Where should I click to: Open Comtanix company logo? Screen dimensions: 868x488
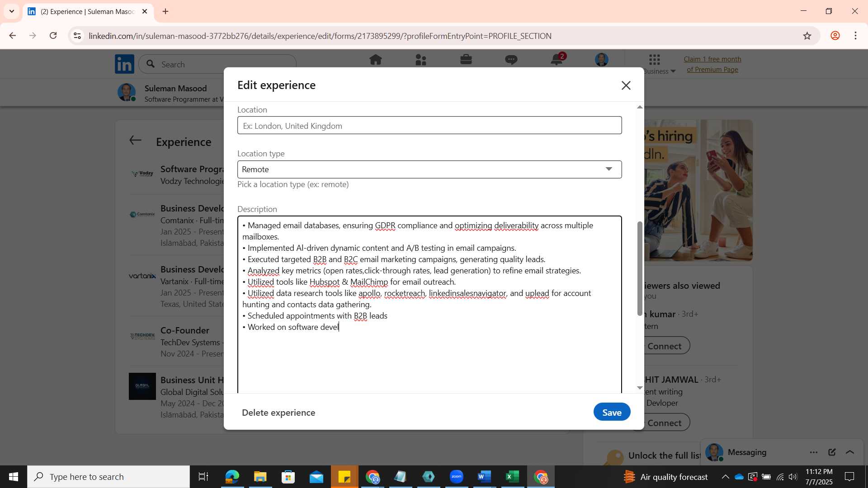coord(142,214)
